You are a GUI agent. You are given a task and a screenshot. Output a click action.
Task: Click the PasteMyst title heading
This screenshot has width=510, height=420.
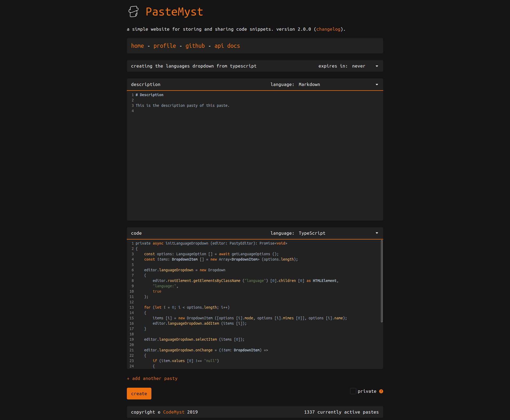[174, 12]
